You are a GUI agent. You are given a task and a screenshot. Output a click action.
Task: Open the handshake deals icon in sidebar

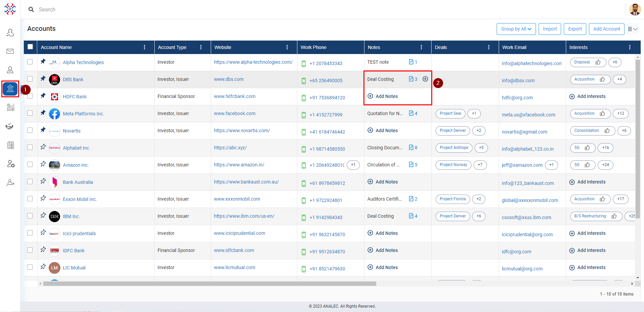10,126
